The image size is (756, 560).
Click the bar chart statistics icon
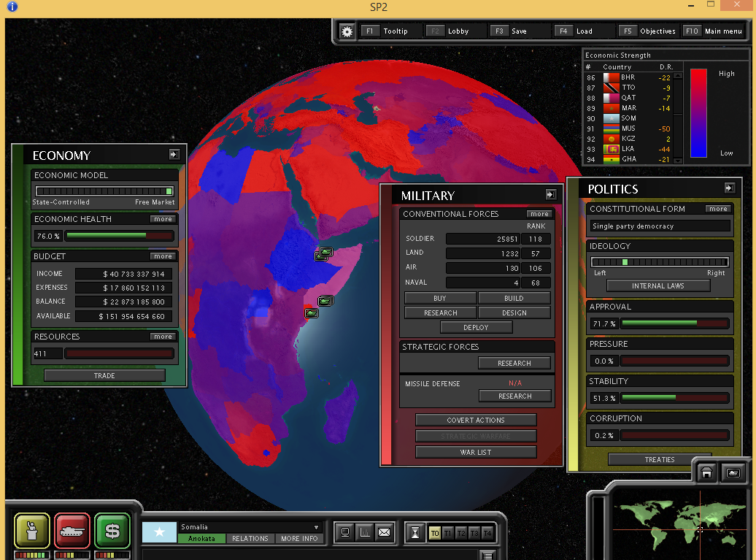[365, 532]
